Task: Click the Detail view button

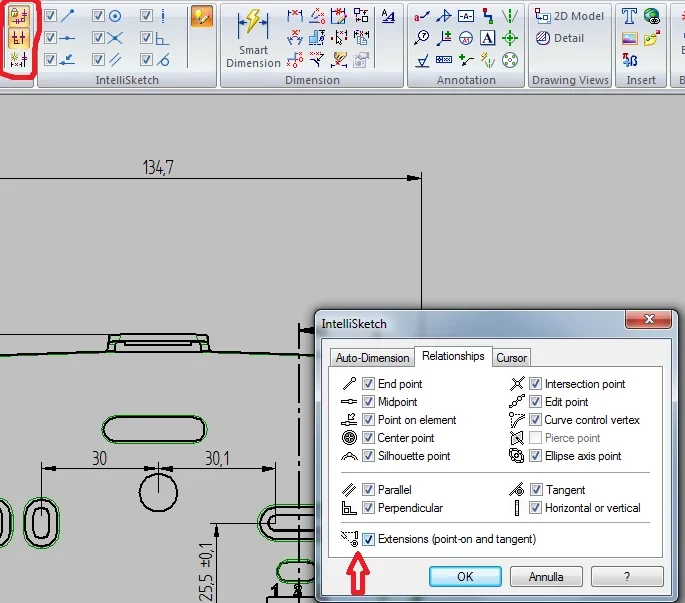Action: [x=560, y=38]
